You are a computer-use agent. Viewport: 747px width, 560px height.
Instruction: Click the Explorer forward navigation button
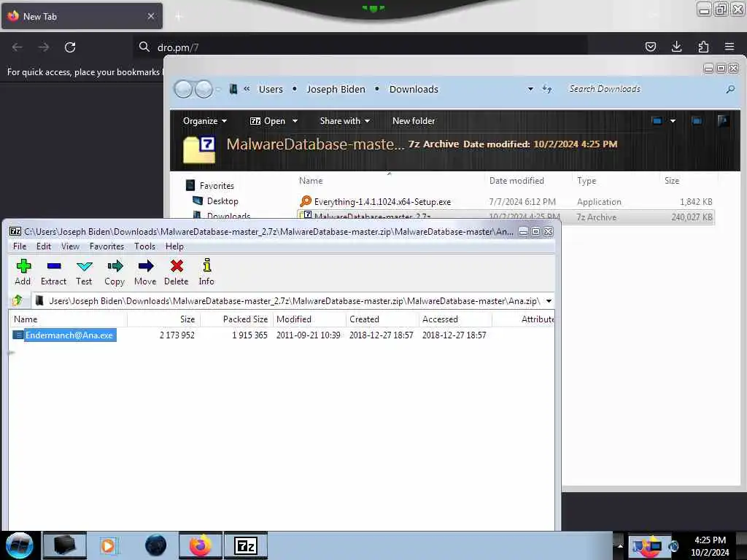pyautogui.click(x=204, y=89)
